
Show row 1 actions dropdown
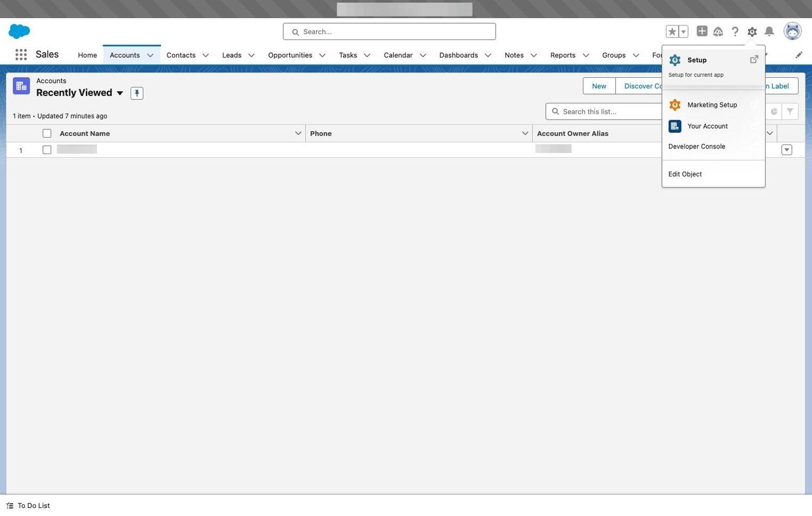pos(786,150)
